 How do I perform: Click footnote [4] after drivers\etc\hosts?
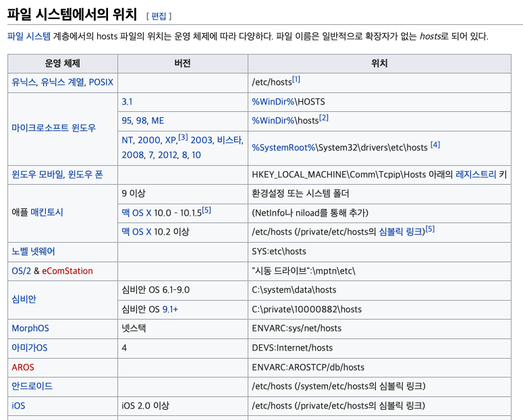click(435, 145)
